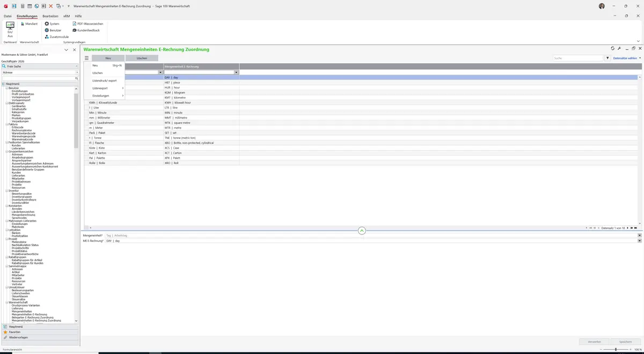This screenshot has width=644, height=354.
Task: Click the Löschen toolbar button
Action: [142, 58]
